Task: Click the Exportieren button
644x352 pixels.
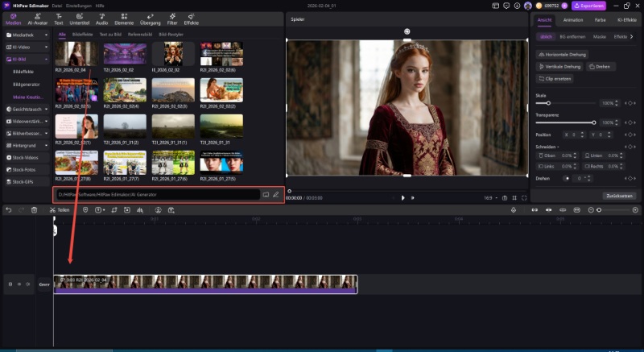Action: click(x=588, y=6)
